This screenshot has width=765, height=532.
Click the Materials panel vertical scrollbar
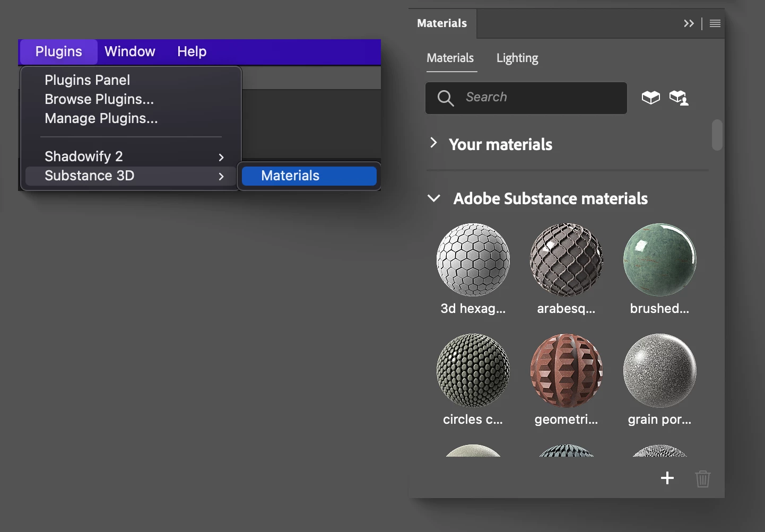pos(717,135)
